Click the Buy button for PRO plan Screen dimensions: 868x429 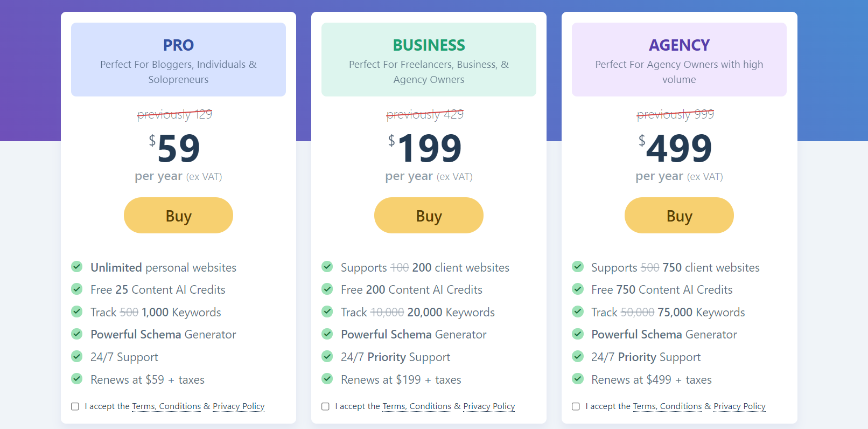(x=178, y=216)
